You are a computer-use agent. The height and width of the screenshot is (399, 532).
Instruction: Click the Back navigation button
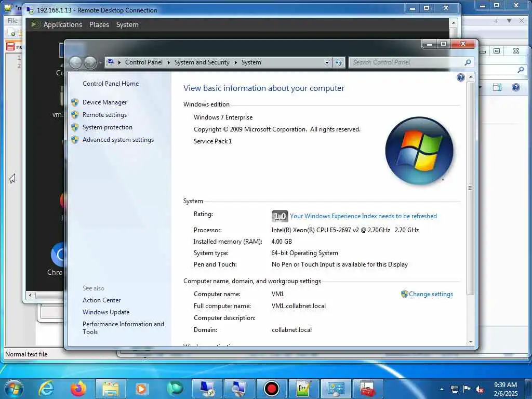pyautogui.click(x=75, y=62)
